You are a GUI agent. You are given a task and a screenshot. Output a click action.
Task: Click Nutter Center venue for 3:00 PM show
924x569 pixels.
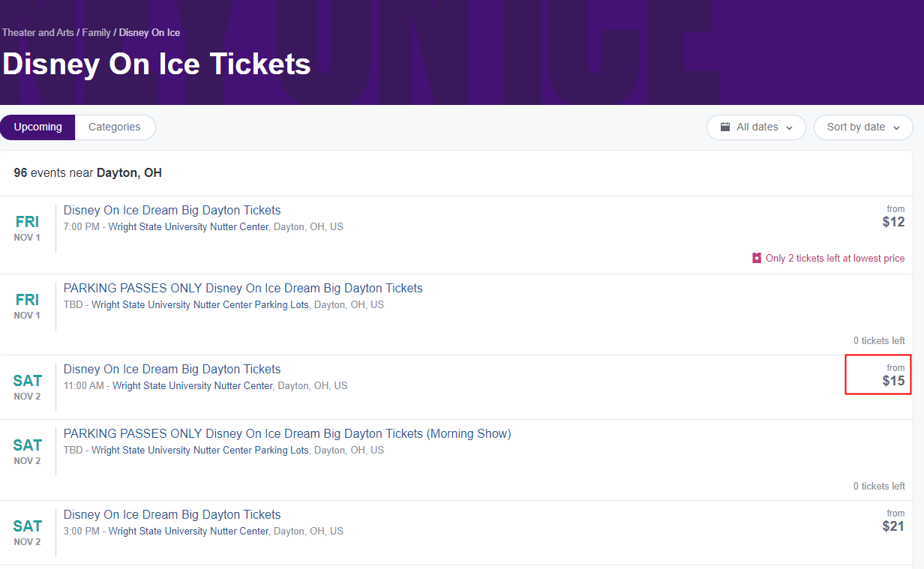pyautogui.click(x=188, y=532)
